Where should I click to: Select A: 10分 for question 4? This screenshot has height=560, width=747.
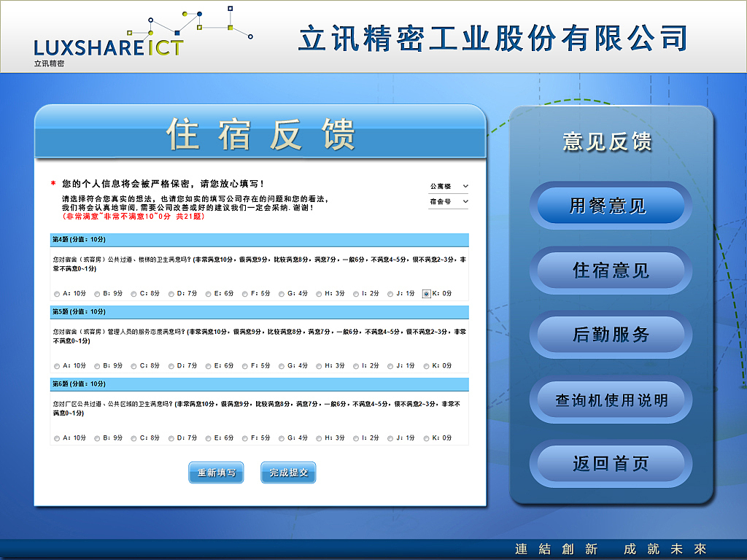coord(57,294)
